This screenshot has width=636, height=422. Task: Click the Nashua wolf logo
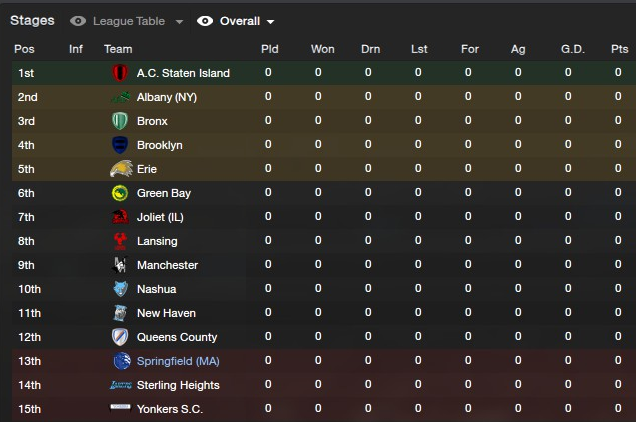point(120,289)
